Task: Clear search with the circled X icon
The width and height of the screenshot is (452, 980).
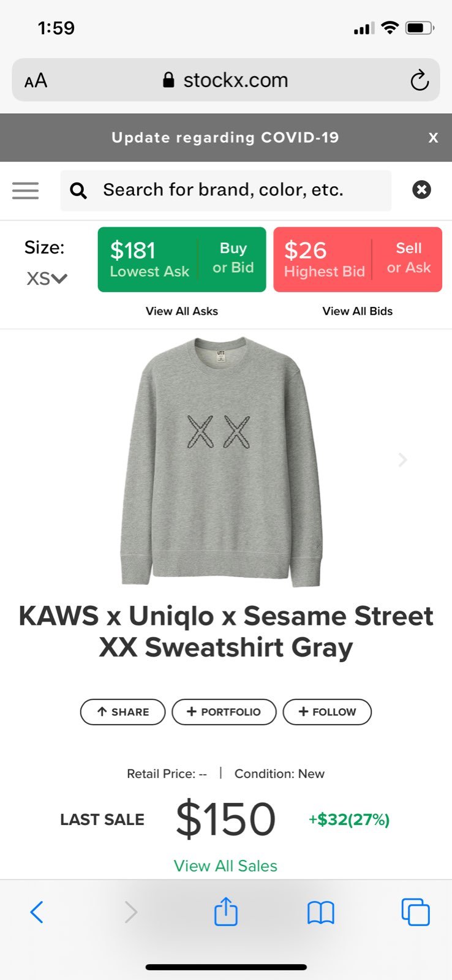Action: (x=421, y=190)
